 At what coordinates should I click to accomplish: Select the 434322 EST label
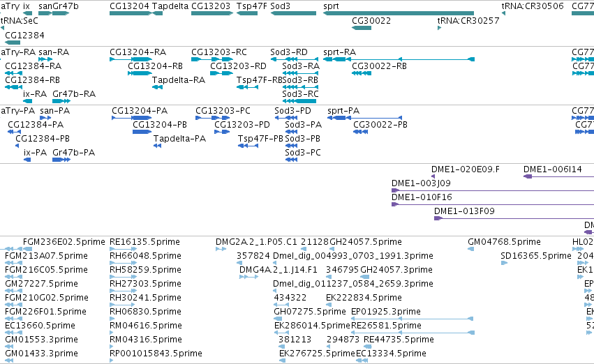click(290, 298)
